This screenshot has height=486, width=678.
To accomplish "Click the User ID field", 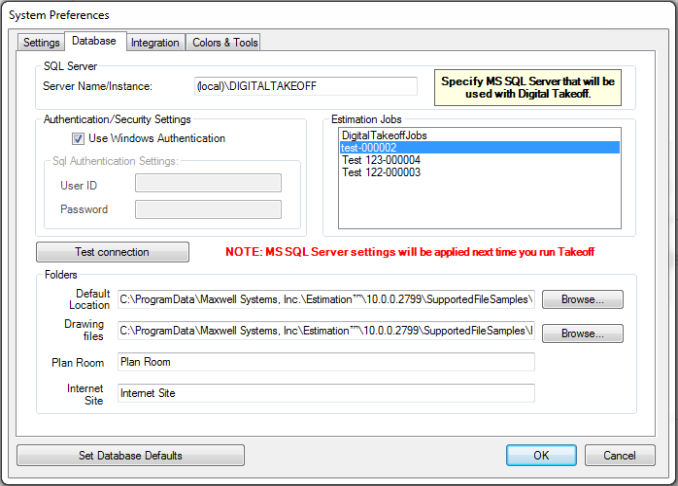I will (x=208, y=183).
